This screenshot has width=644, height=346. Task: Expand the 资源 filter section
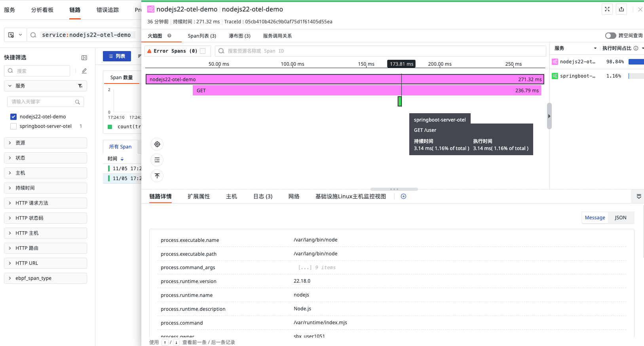click(x=46, y=143)
